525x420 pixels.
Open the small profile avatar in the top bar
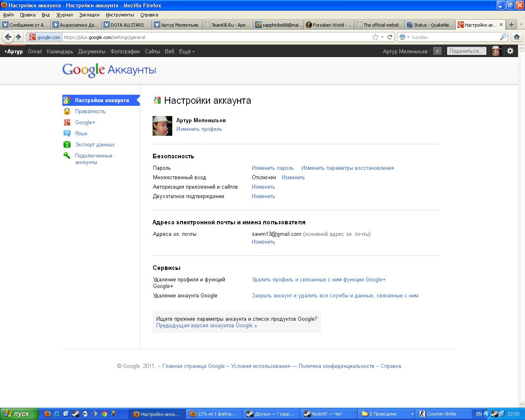[x=496, y=51]
